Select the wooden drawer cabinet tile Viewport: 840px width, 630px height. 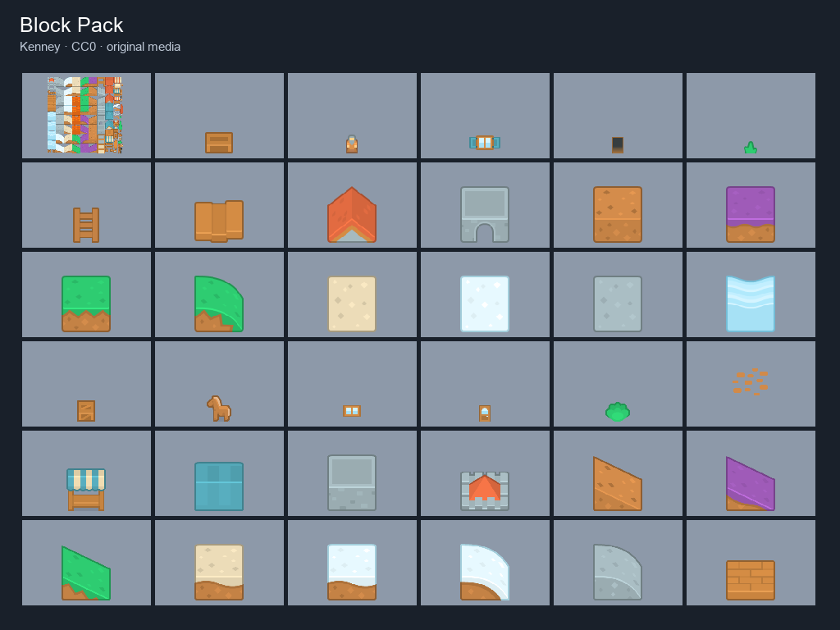click(219, 143)
